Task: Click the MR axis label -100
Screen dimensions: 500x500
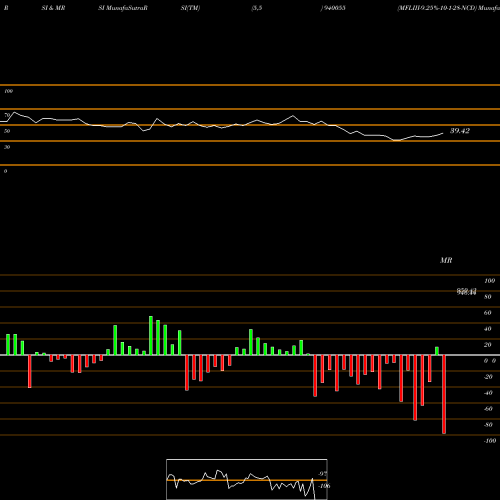Action: [x=490, y=441]
